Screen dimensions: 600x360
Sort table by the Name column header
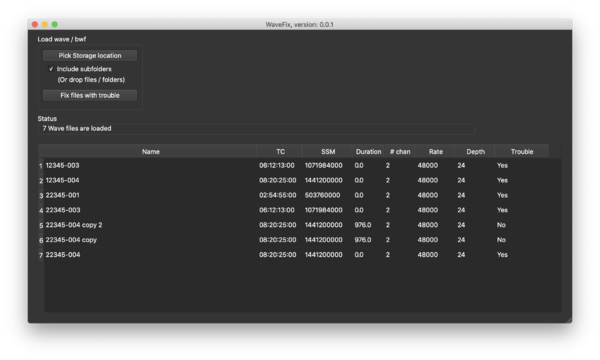click(150, 151)
